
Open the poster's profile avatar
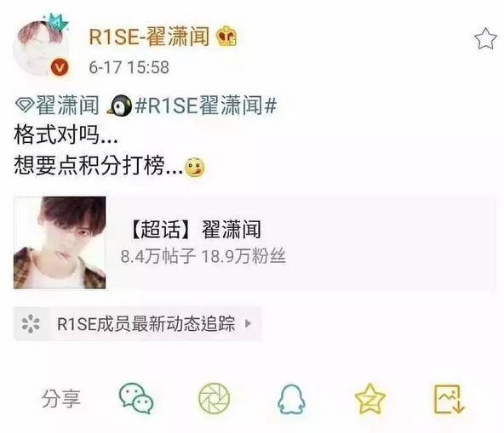42,47
